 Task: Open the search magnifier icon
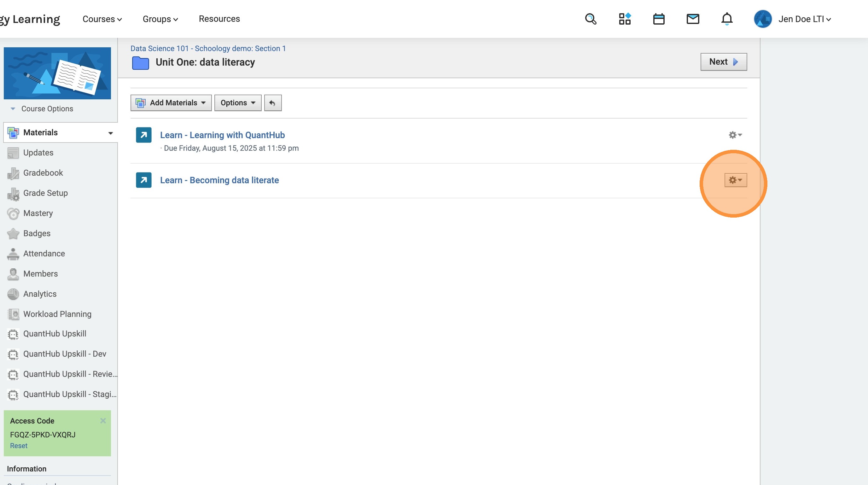[x=590, y=19]
